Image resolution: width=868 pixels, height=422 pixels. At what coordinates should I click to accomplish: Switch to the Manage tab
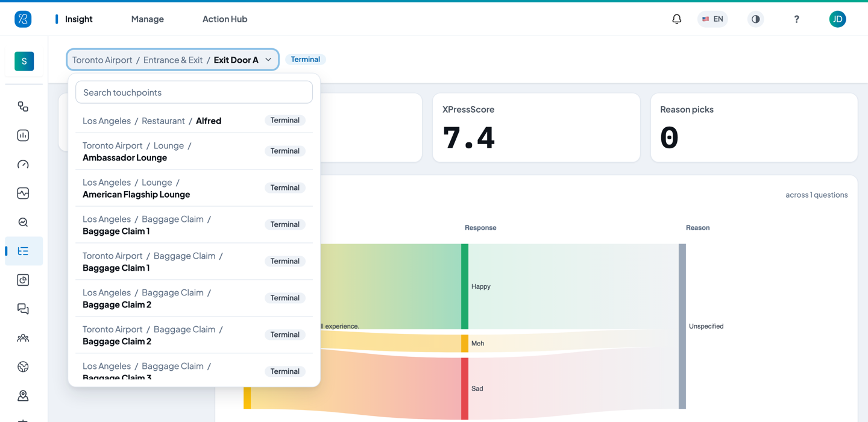tap(148, 19)
